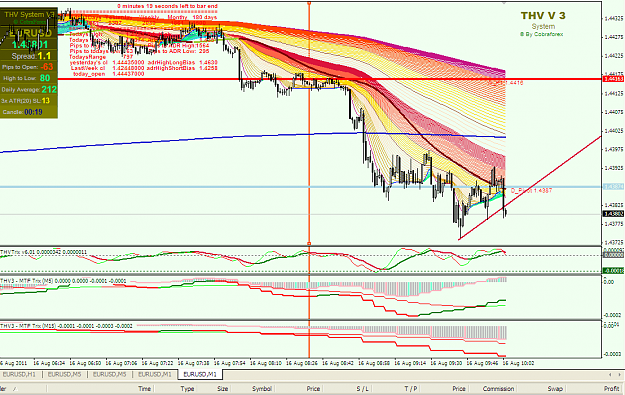
Task: Click the bar end countdown message text
Action: (x=167, y=6)
